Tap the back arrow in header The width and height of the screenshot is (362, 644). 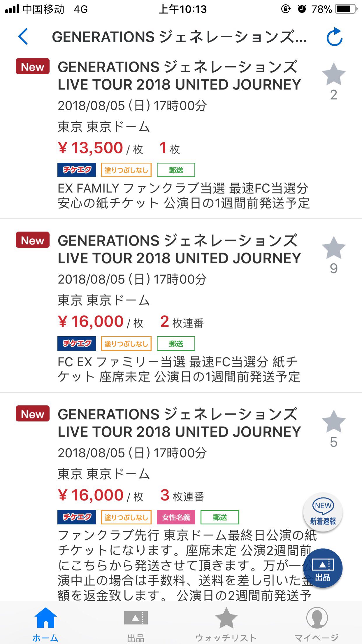(23, 36)
